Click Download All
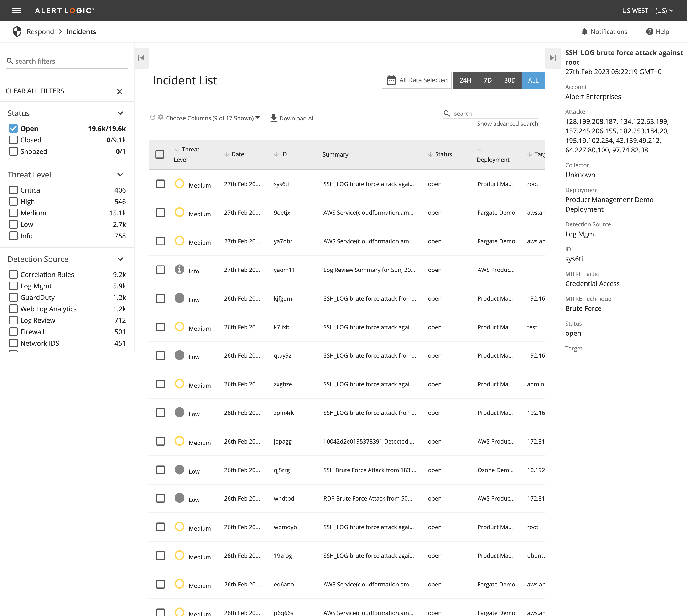Image resolution: width=687 pixels, height=616 pixels. point(292,118)
